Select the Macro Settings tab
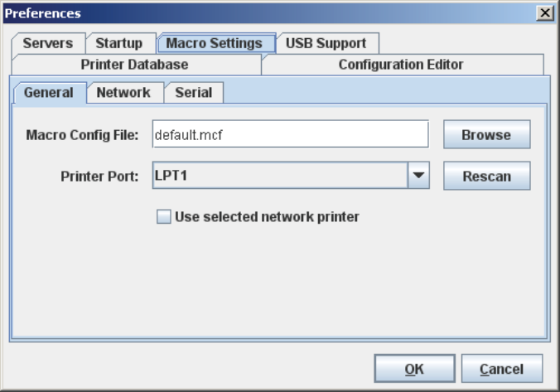Viewport: 560px width, 392px height. (x=215, y=44)
